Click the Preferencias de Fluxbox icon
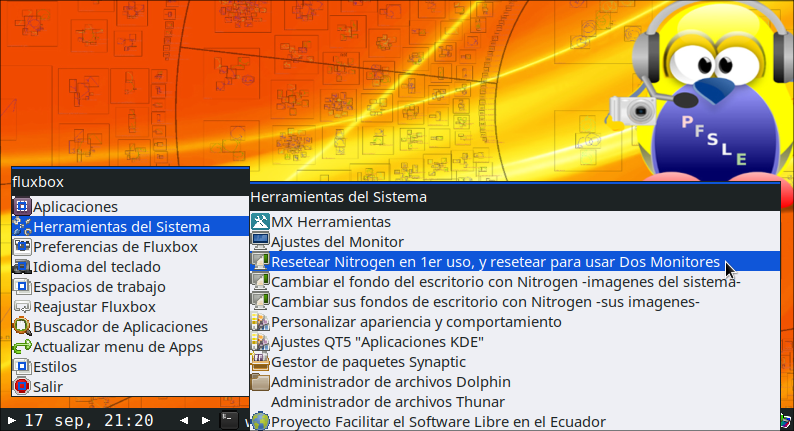Viewport: 794px width, 431px height. point(22,247)
